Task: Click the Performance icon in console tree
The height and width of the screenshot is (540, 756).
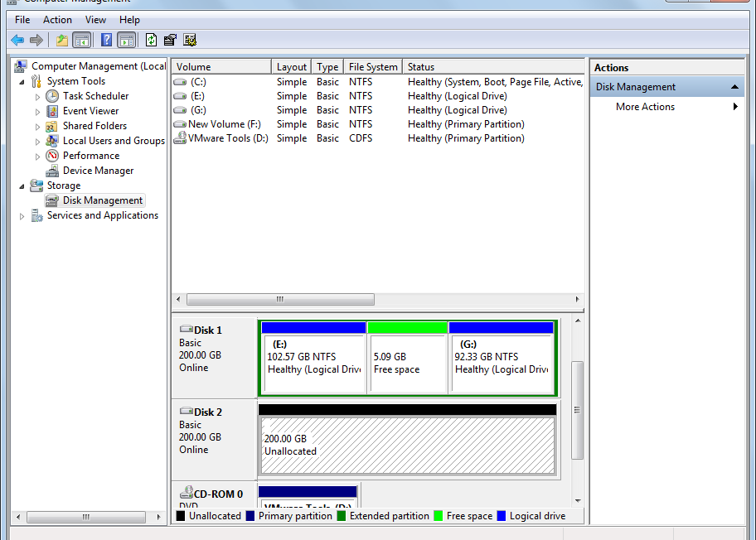Action: (x=52, y=156)
